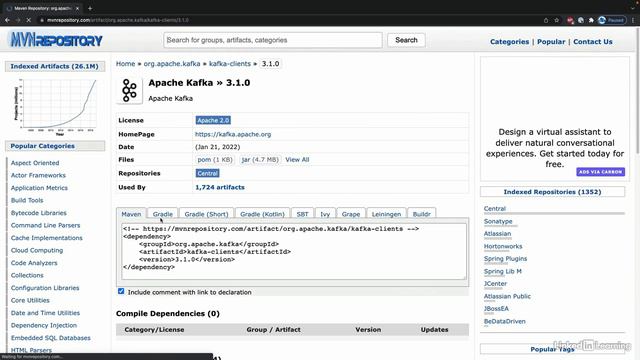Screen dimensions: 640x360
Task: Switch to the Grape tab
Action: click(x=351, y=214)
